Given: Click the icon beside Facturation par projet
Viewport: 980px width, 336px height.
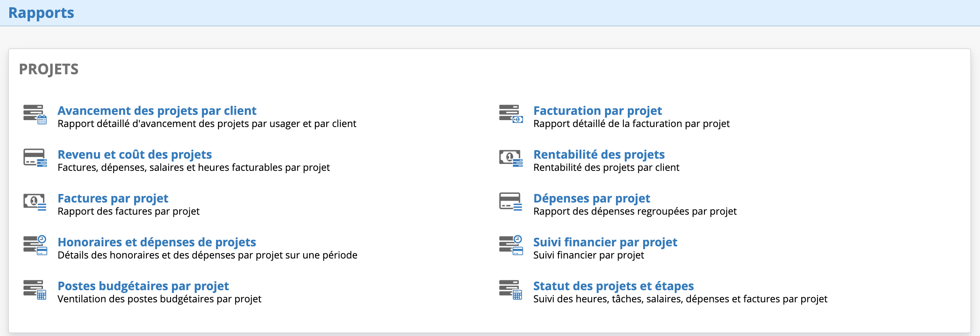Looking at the screenshot, I should [511, 114].
